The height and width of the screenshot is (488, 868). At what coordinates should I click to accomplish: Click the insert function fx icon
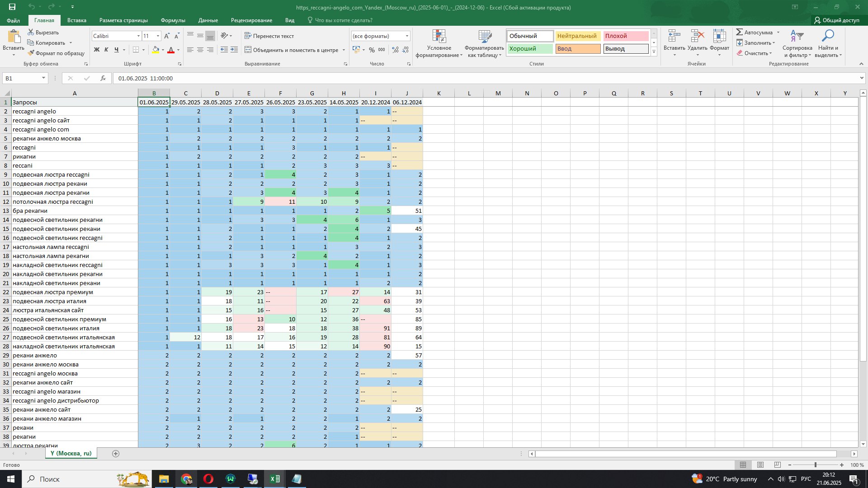103,78
